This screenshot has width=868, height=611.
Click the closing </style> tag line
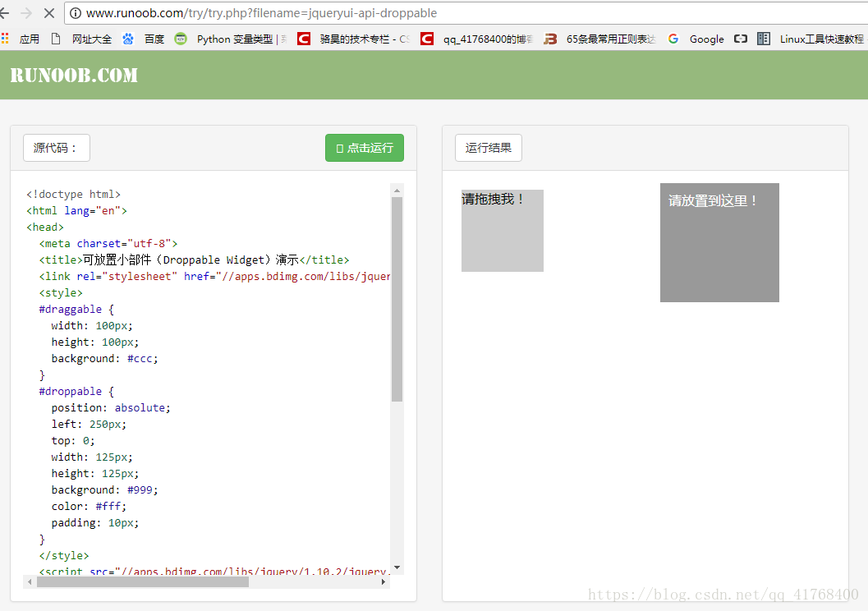(64, 556)
